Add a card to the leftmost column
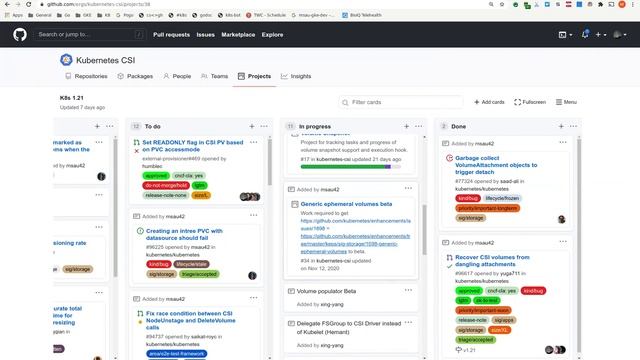 tap(97, 127)
